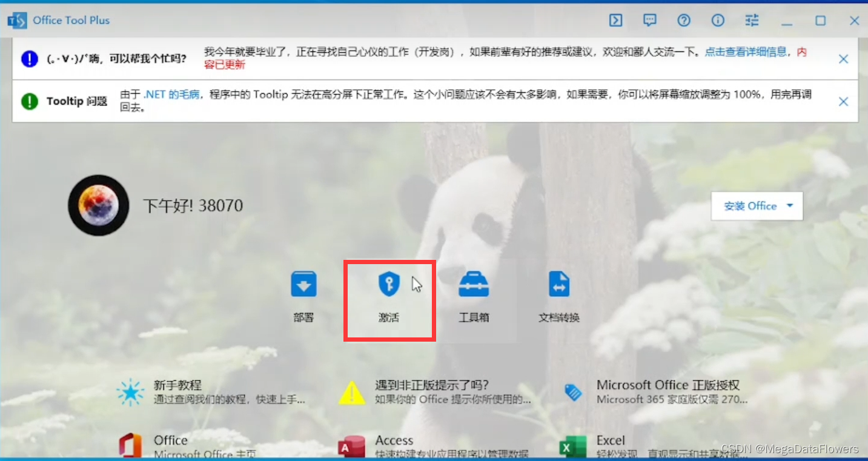The width and height of the screenshot is (868, 461).
Task: Open the Microsoft Office 正版授权 title text
Action: tap(668, 385)
